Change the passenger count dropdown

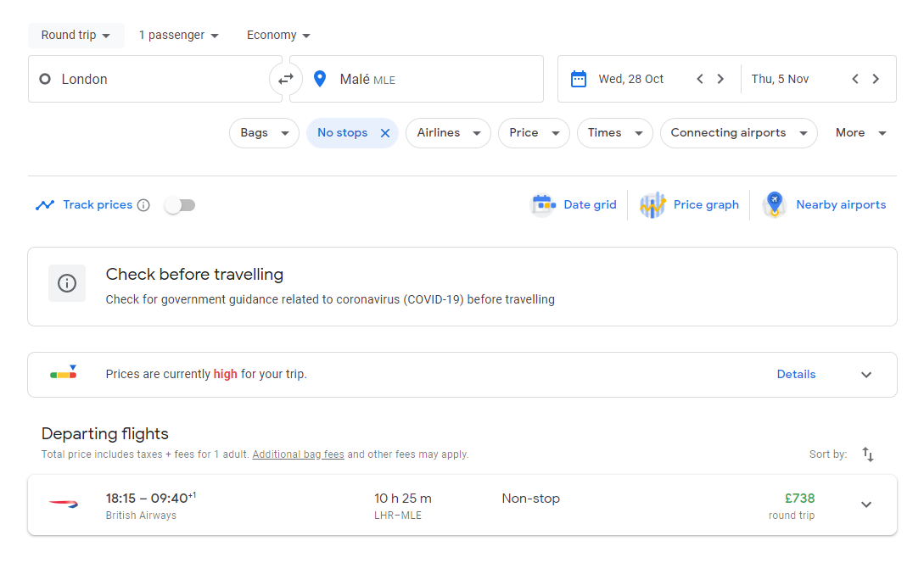point(179,36)
